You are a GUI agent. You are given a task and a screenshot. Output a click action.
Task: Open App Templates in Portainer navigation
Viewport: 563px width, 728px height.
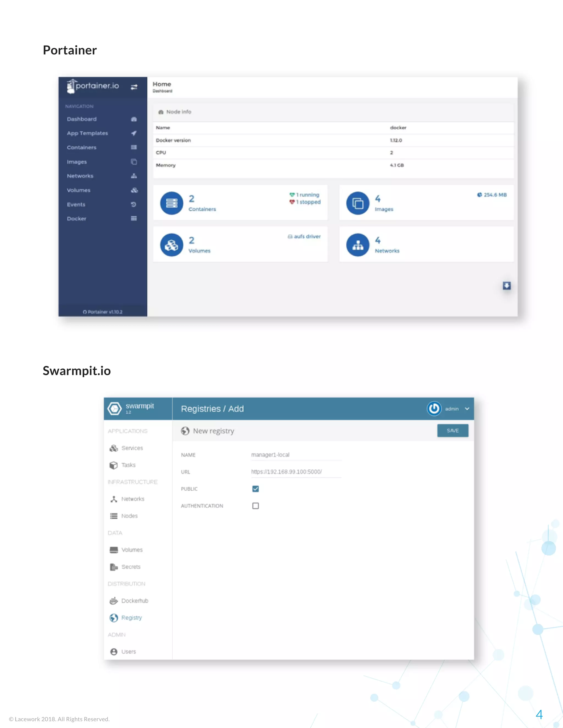87,133
